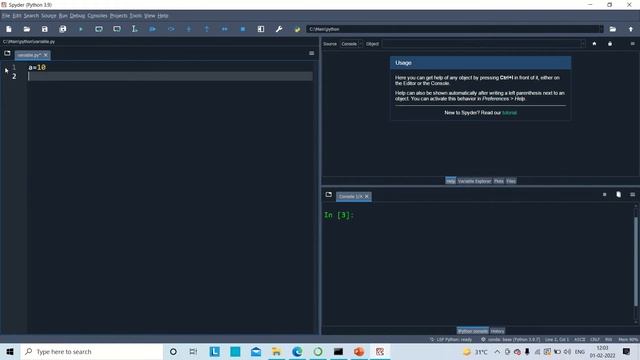Open the Edit menu

[17, 16]
